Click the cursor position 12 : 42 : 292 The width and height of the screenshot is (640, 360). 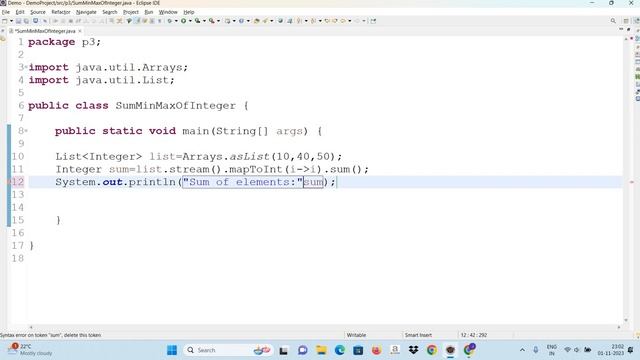point(473,335)
